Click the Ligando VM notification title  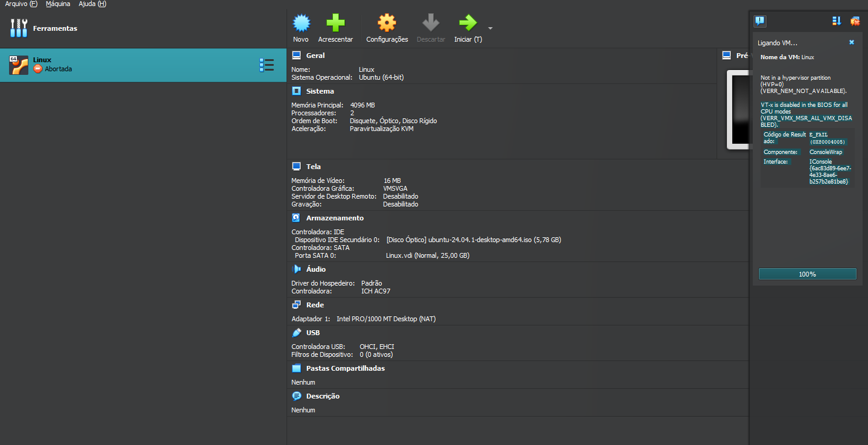coord(778,43)
